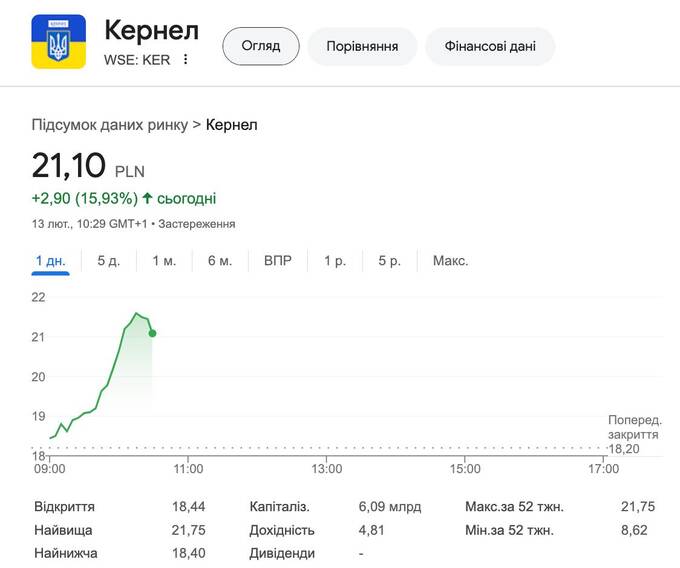Image resolution: width=680 pixels, height=568 pixels.
Task: Choose the ВПР year-to-date range
Action: pyautogui.click(x=278, y=261)
